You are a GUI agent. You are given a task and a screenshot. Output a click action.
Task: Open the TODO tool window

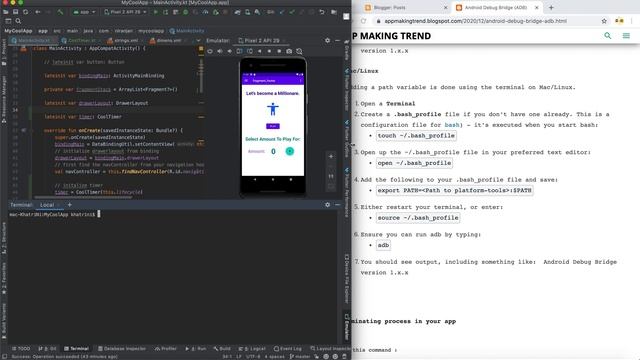(21, 349)
